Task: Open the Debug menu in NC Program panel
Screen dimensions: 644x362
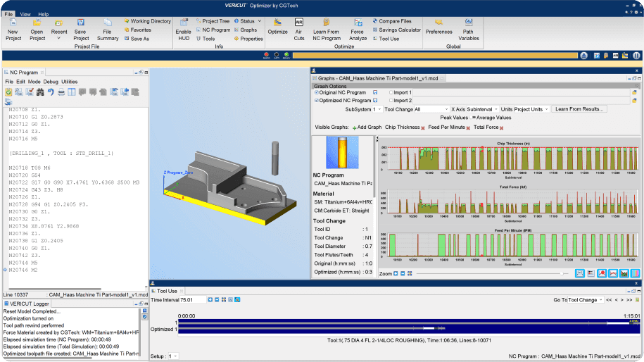Action: (x=51, y=82)
